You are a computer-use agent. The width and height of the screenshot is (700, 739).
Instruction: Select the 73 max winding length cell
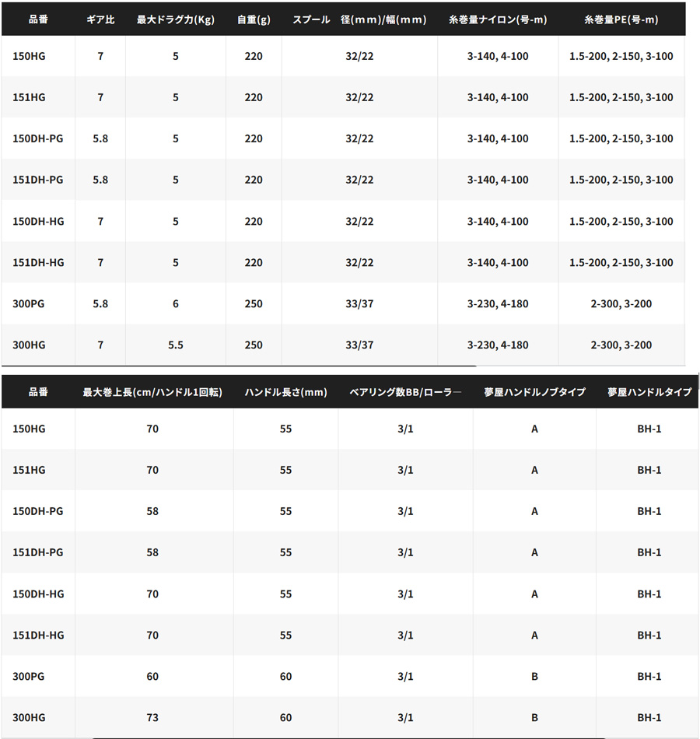click(152, 717)
